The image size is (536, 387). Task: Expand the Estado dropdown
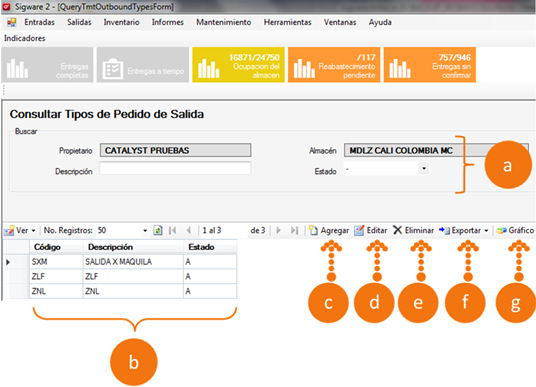(x=424, y=169)
